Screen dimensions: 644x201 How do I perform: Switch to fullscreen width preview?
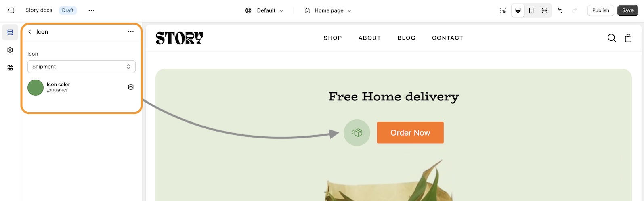(545, 10)
